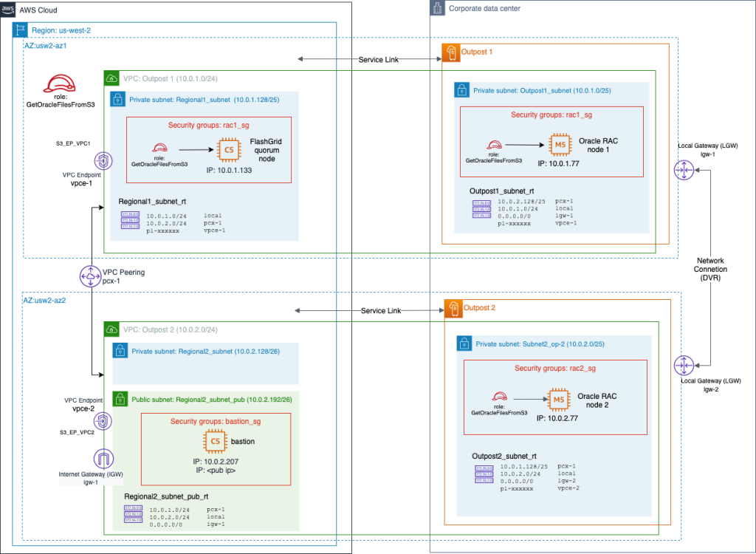The width and height of the screenshot is (756, 554).
Task: Select the Region us-west-2 flag icon
Action: tap(18, 30)
